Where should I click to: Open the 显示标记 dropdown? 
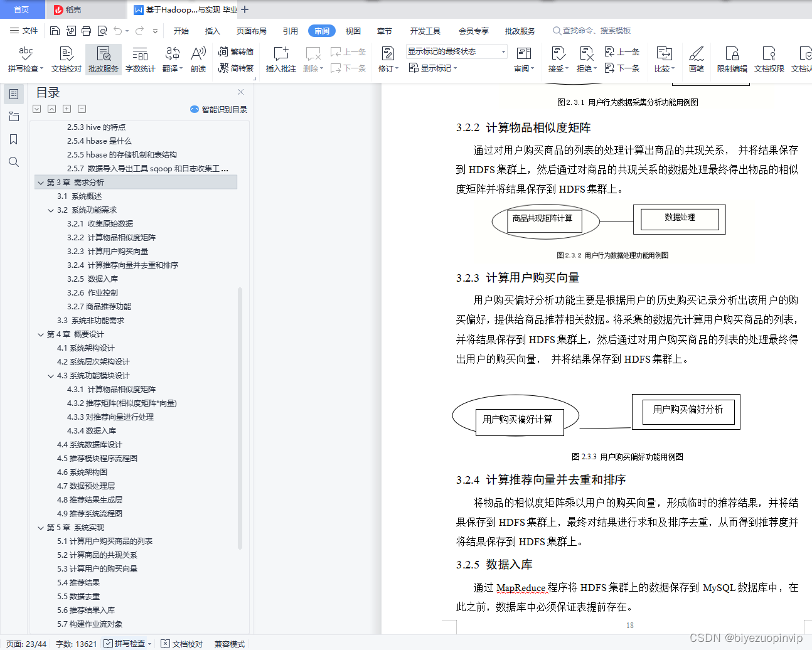(433, 68)
